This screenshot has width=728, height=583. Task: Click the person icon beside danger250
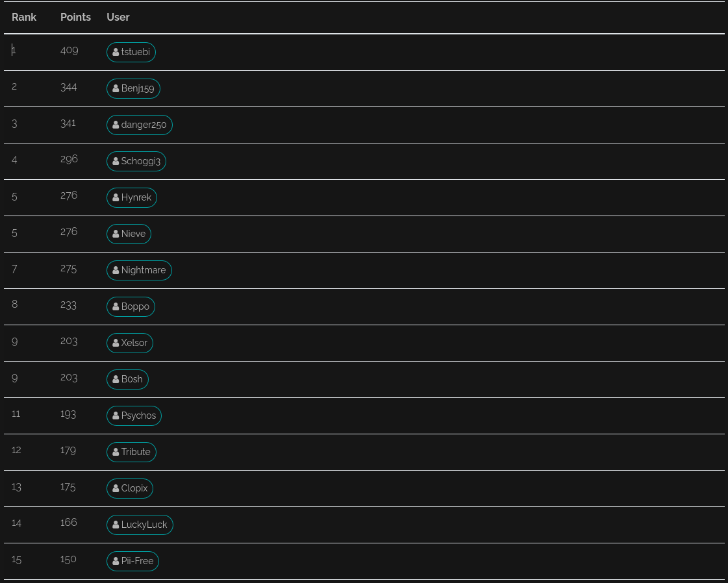pyautogui.click(x=116, y=125)
